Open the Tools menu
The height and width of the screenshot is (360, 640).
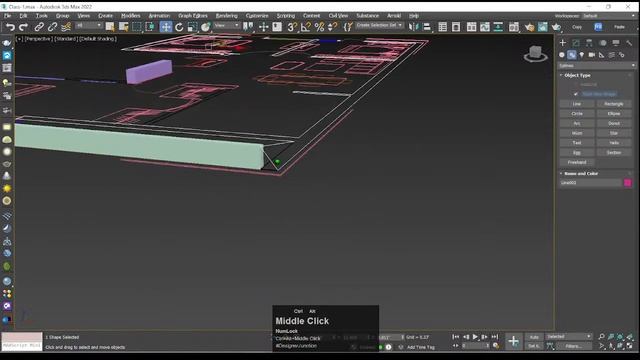click(x=41, y=16)
